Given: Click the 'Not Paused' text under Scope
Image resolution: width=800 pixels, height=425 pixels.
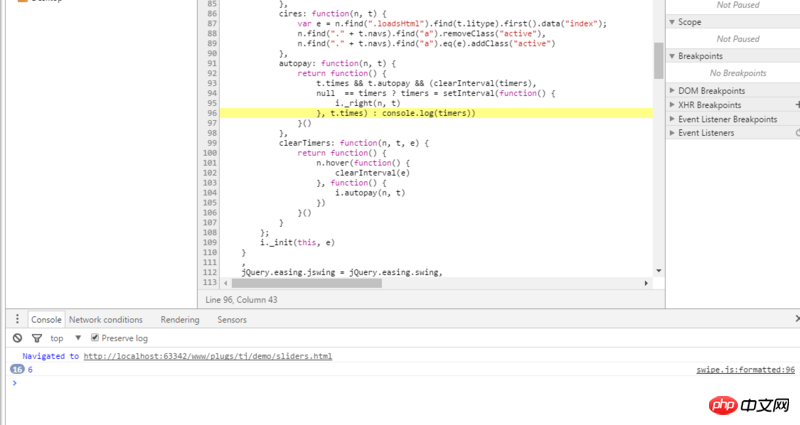Looking at the screenshot, I should [738, 39].
